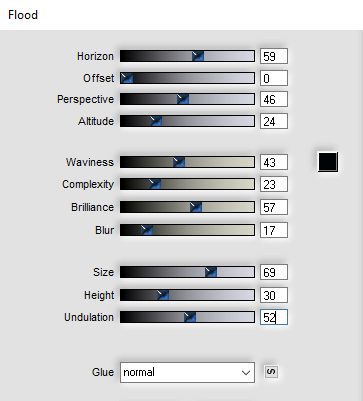Focus the Horizon value field showing 59
Image resolution: width=363 pixels, height=401 pixels.
pos(274,56)
